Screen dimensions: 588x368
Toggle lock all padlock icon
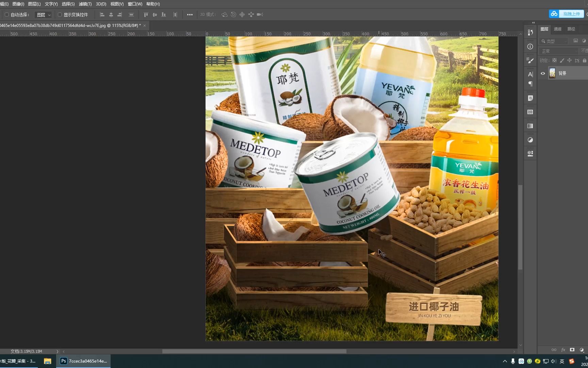[584, 60]
